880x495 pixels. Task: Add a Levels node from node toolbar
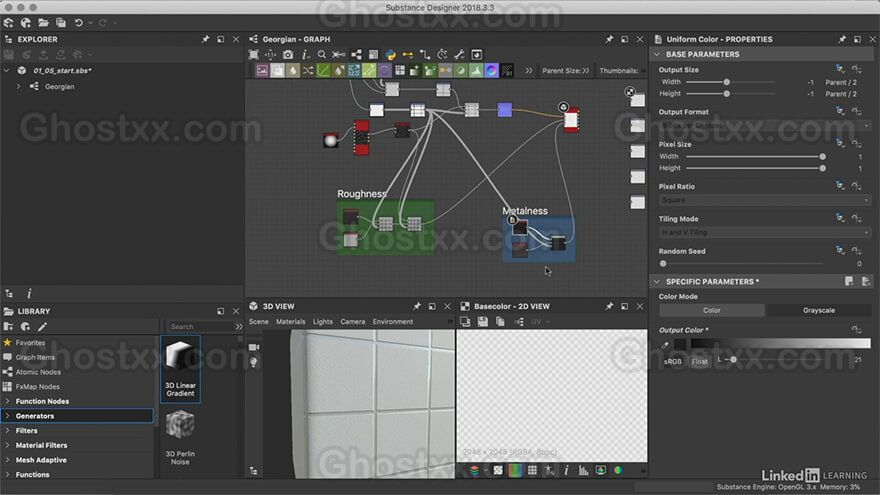tap(476, 71)
